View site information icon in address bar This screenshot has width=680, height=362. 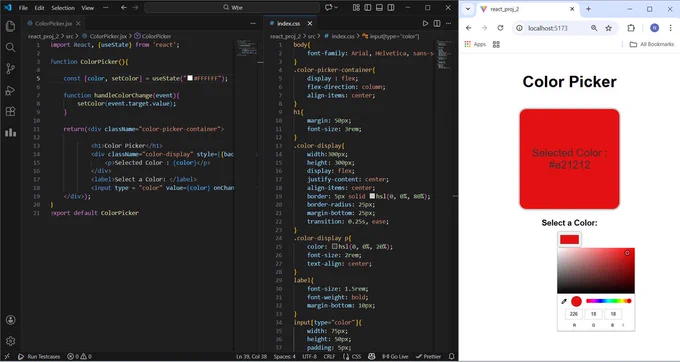(x=519, y=28)
